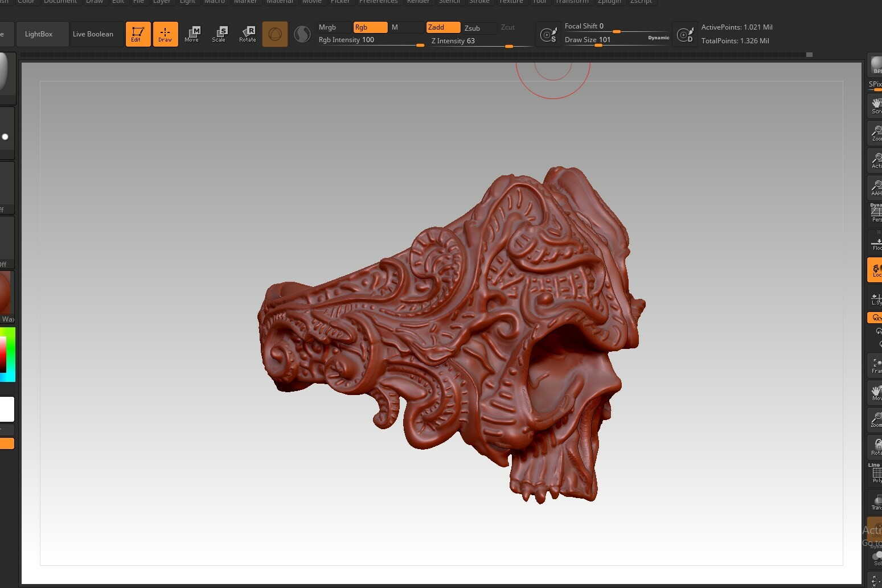Open the Document menu

click(x=60, y=2)
